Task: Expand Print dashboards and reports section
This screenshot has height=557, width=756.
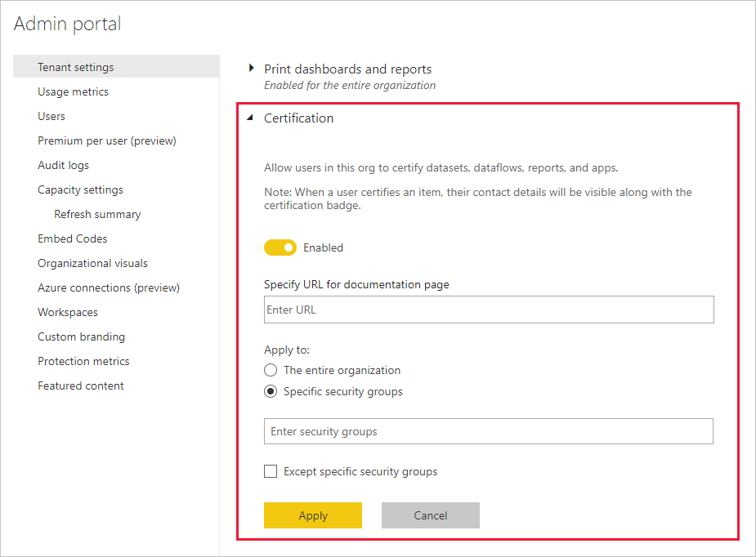Action: (252, 69)
